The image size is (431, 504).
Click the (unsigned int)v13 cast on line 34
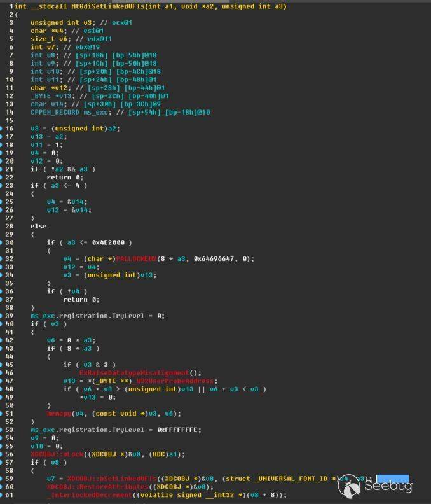tap(118, 275)
